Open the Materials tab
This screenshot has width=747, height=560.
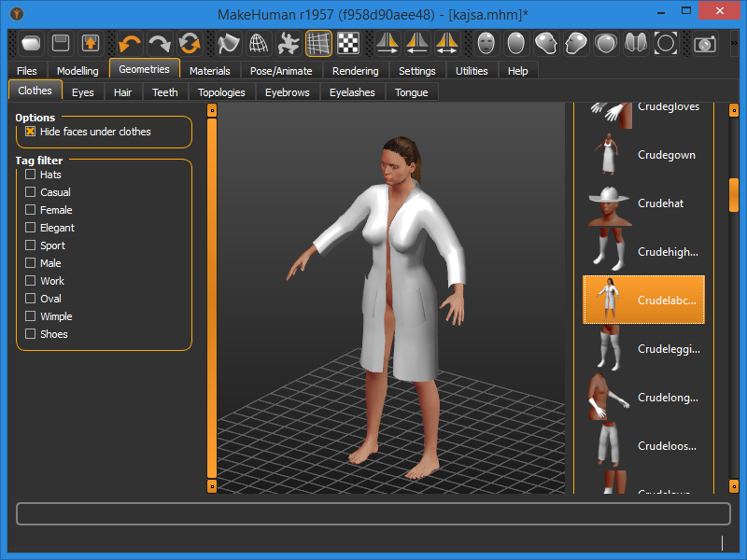click(x=209, y=71)
